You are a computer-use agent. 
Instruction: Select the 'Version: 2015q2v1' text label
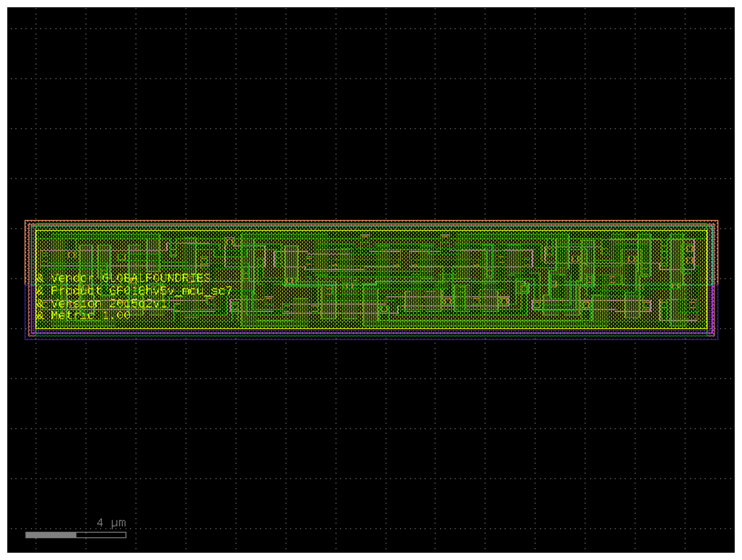point(102,303)
